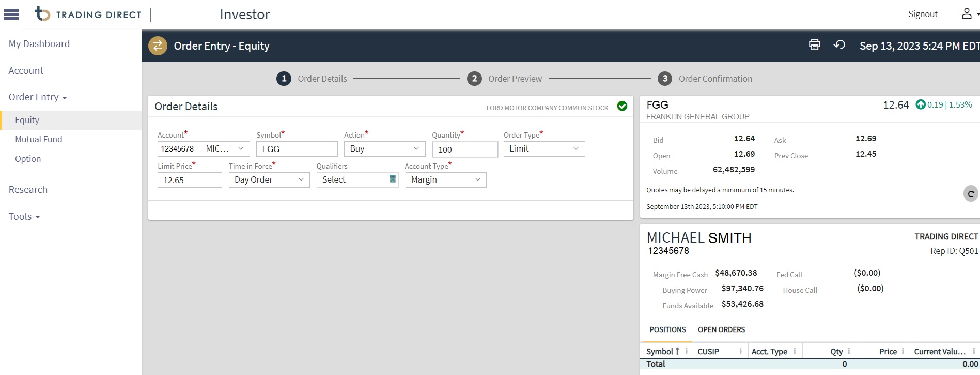Screen dimensions: 980x375
Task: Select Mutual Fund in sidebar
Action: point(39,139)
